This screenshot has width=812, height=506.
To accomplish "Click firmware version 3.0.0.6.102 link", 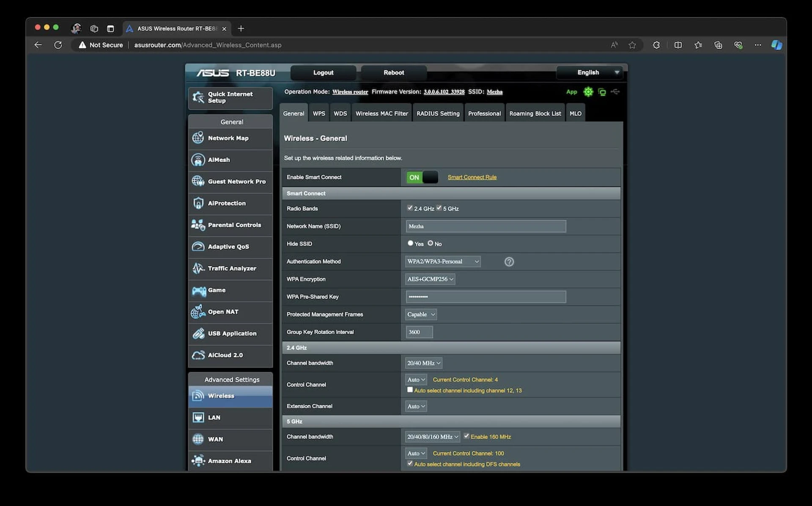I will tap(444, 92).
